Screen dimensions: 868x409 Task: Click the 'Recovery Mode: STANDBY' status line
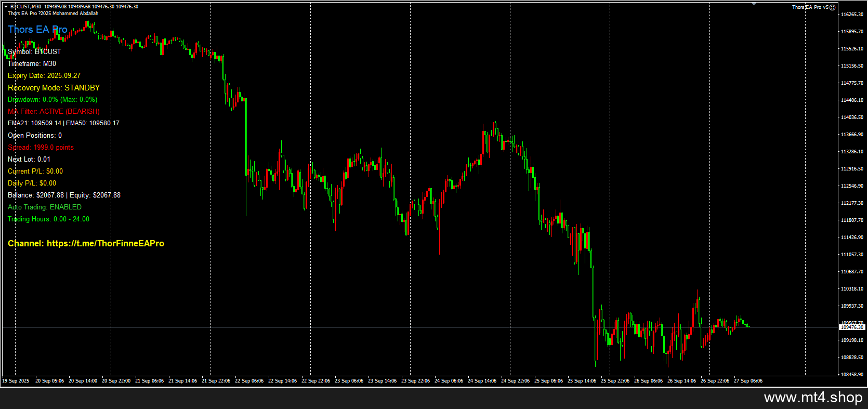click(x=54, y=88)
